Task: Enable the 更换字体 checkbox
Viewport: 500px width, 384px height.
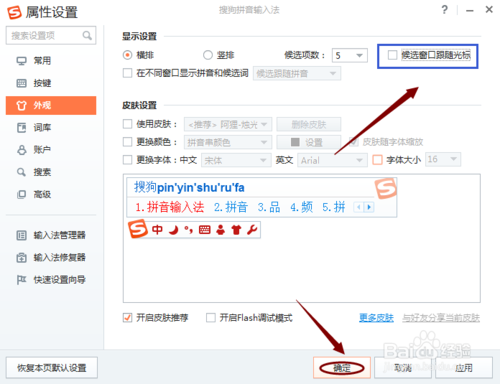Action: click(x=127, y=160)
